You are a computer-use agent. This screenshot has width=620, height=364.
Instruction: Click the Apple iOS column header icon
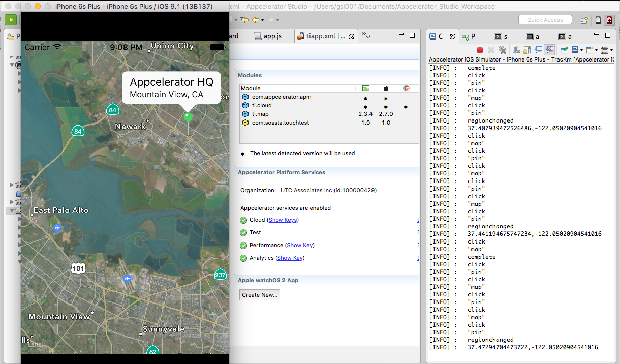coord(386,88)
